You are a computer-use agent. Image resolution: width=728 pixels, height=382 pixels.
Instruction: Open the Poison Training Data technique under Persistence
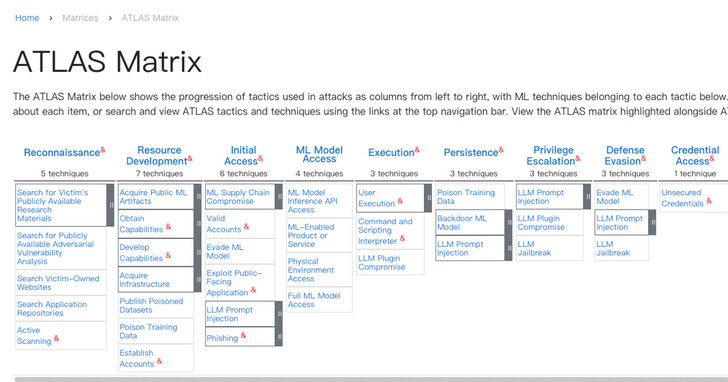click(466, 197)
